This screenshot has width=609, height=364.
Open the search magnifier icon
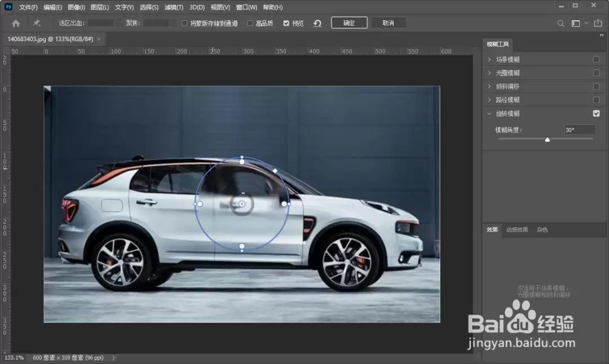[x=561, y=24]
